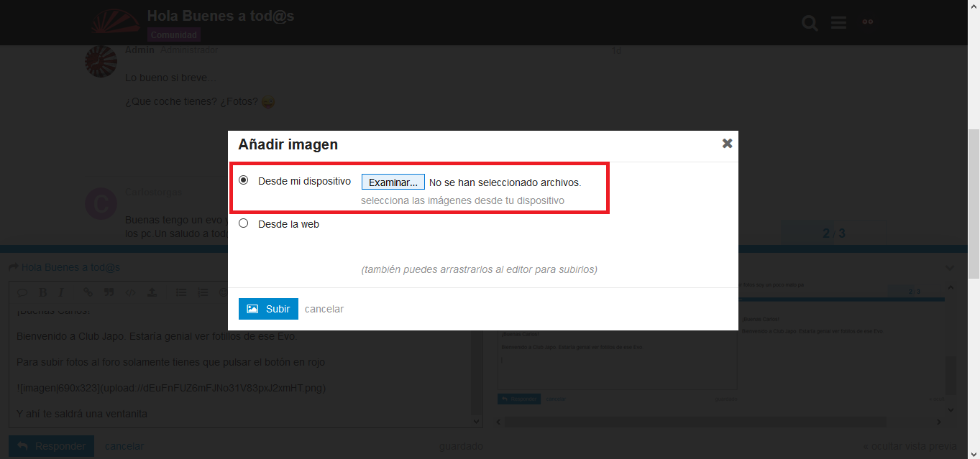This screenshot has width=980, height=459.
Task: Close the Añadir imagen dialog
Action: 727,144
